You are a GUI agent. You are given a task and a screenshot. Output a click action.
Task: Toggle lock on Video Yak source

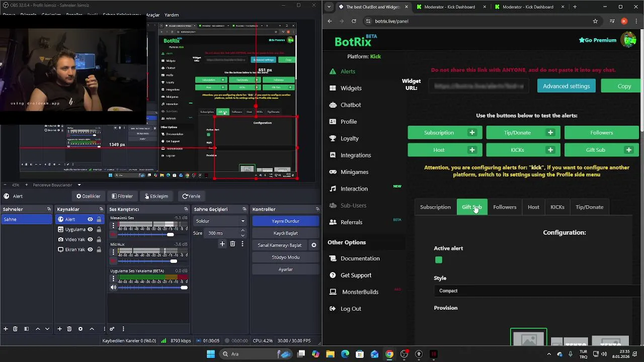(x=99, y=239)
